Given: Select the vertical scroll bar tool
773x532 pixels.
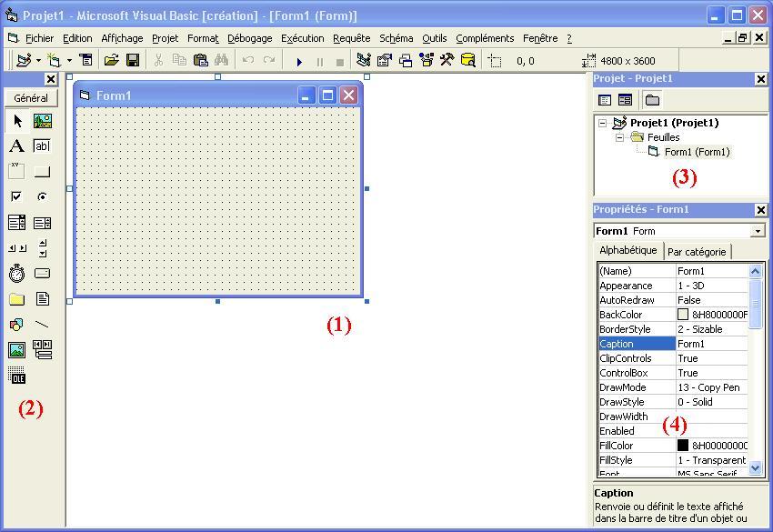Looking at the screenshot, I should (x=43, y=248).
